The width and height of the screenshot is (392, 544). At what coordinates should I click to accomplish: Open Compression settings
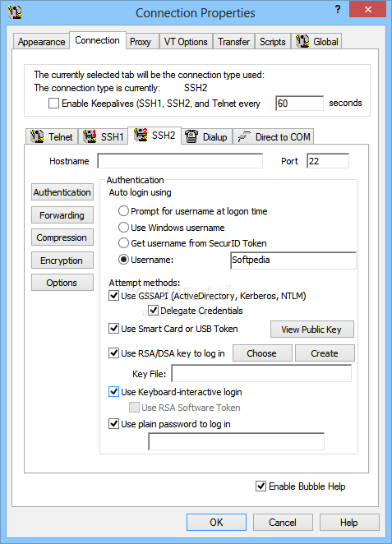[62, 237]
